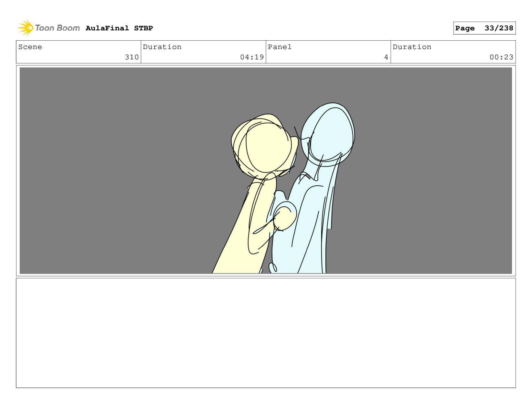Click the empty notes box below the panel
The width and height of the screenshot is (532, 412).
[266, 333]
